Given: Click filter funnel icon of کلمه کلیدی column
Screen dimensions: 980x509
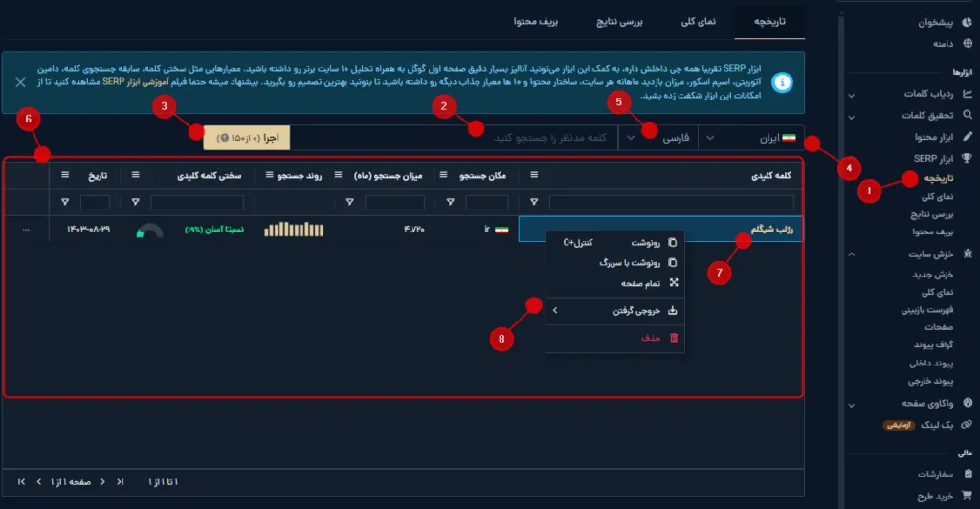Looking at the screenshot, I should point(534,202).
